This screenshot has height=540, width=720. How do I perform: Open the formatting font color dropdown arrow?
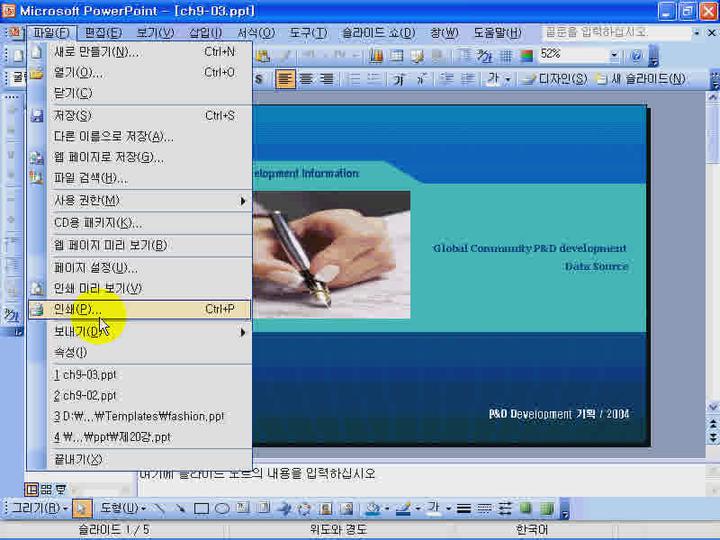tap(508, 79)
